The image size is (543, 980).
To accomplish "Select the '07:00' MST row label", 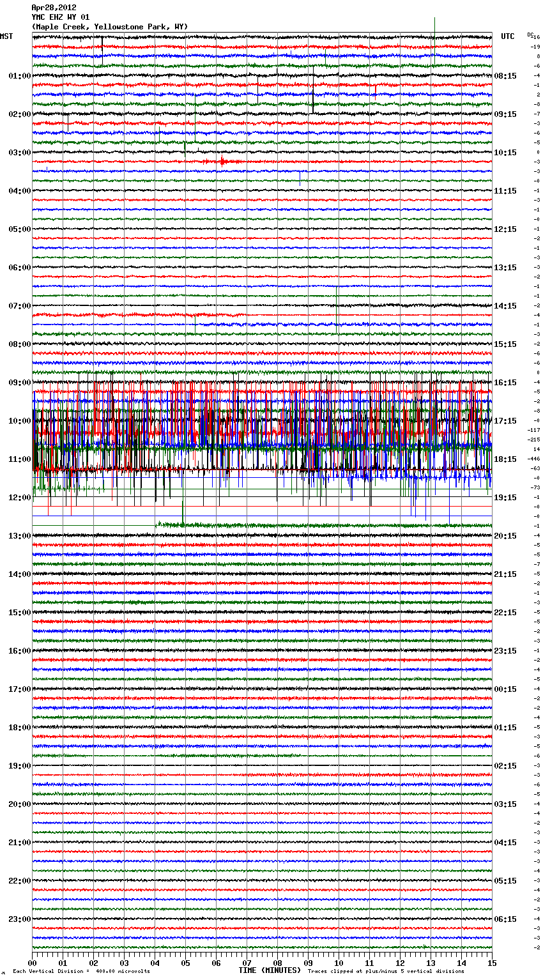I will click(x=20, y=306).
